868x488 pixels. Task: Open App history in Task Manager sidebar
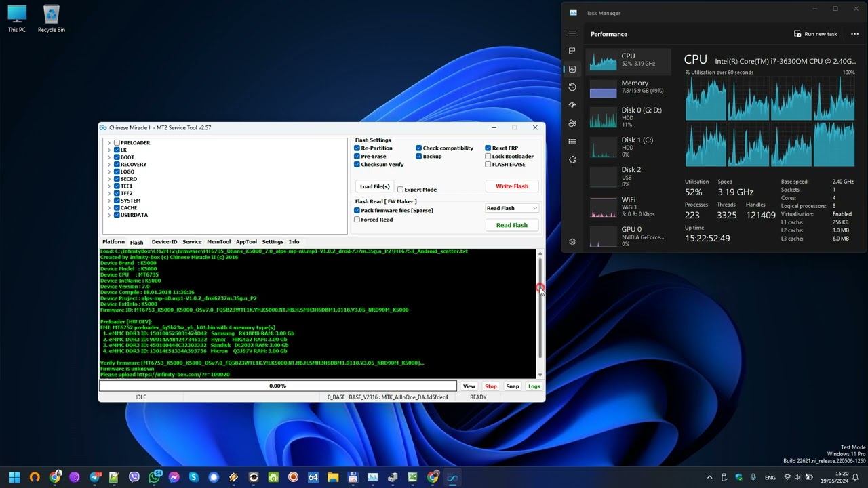coord(572,87)
